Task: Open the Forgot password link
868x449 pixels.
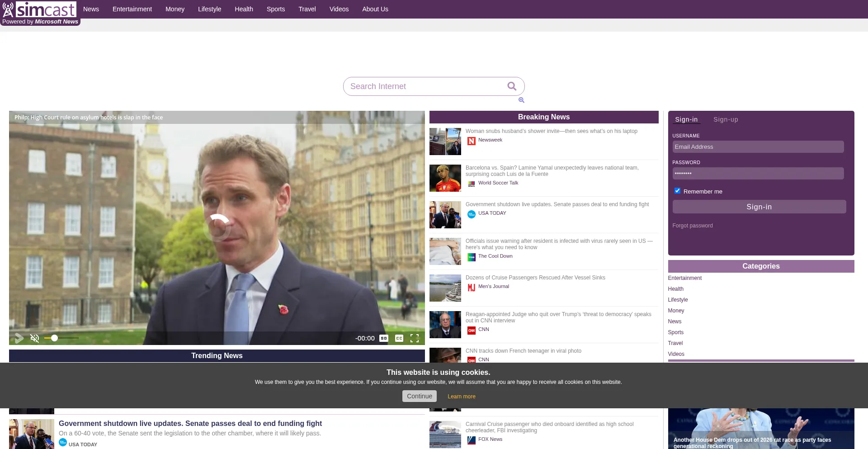Action: coord(692,226)
